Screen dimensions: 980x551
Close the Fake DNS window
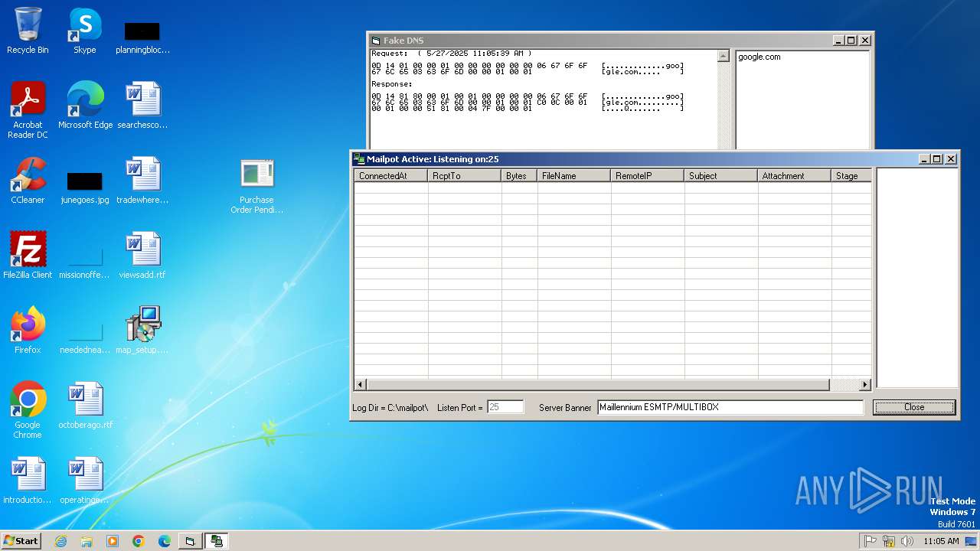tap(865, 41)
